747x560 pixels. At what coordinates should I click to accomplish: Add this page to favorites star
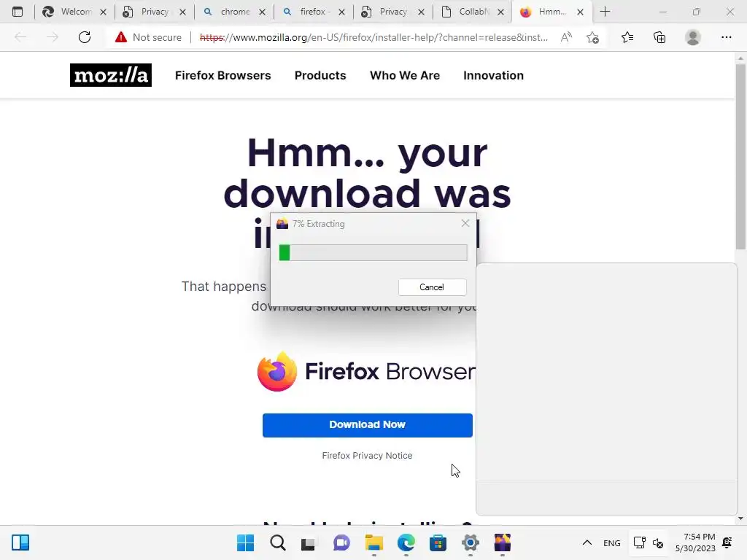[592, 37]
